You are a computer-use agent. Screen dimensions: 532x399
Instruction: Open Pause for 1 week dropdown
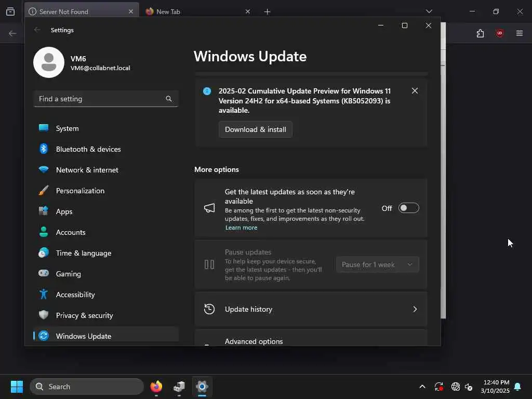click(x=377, y=264)
